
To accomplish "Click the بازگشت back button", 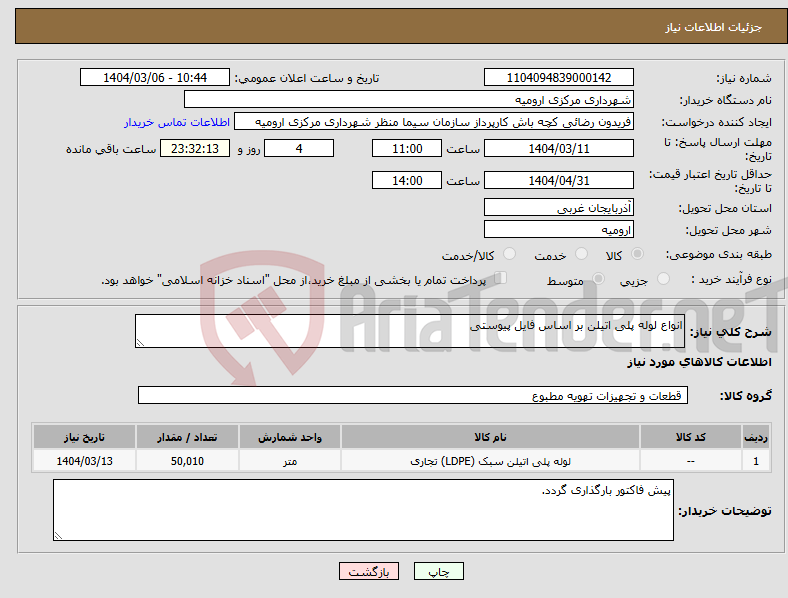I will tap(369, 571).
